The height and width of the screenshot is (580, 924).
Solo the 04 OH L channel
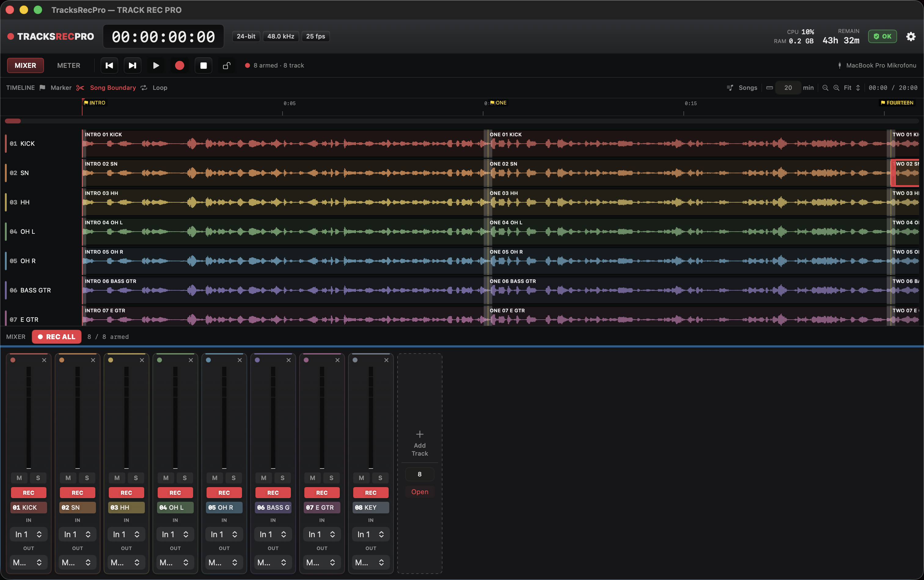185,478
